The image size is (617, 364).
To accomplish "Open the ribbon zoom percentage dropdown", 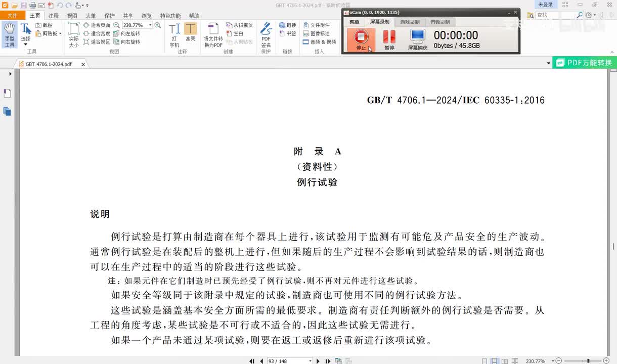I will point(150,25).
